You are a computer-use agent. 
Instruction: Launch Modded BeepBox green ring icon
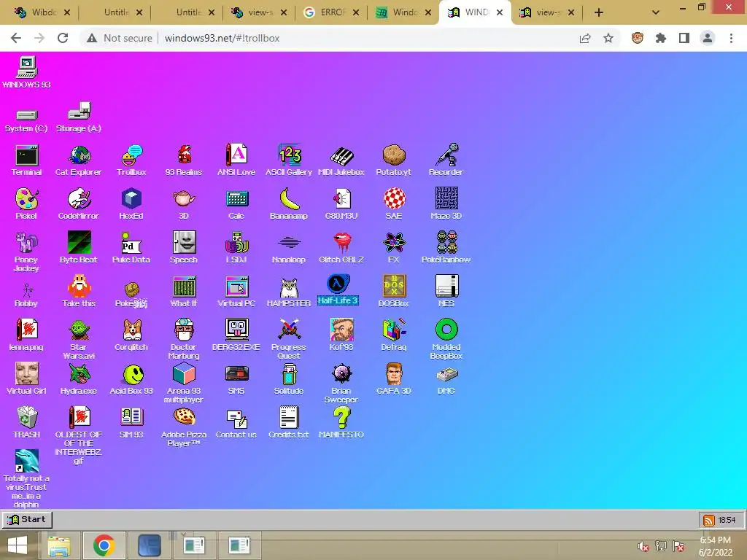coord(446,338)
